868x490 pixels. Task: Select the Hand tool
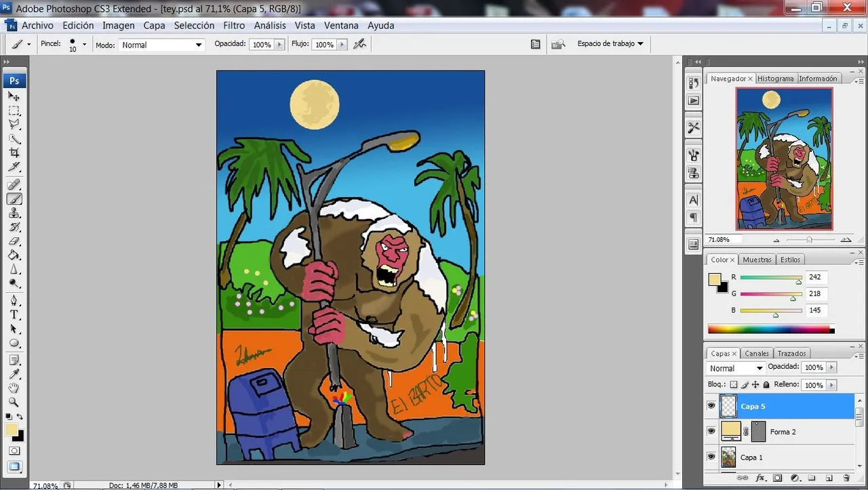tap(14, 388)
